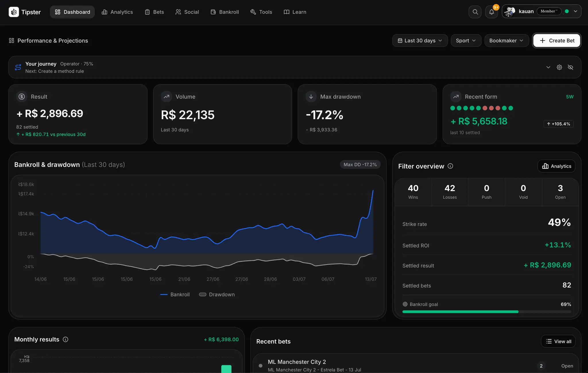This screenshot has height=373, width=588.
Task: Open the Bookmaker filter dropdown
Action: coord(506,40)
